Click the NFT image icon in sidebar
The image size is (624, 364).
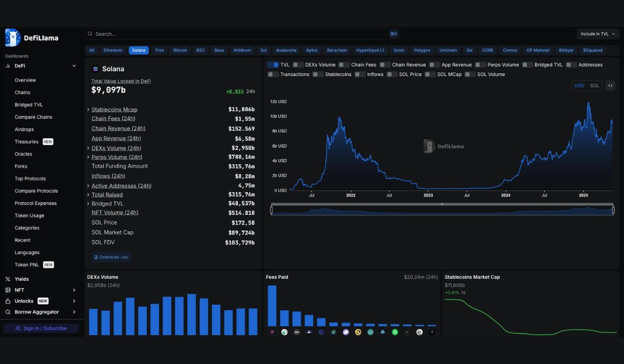tap(8, 290)
